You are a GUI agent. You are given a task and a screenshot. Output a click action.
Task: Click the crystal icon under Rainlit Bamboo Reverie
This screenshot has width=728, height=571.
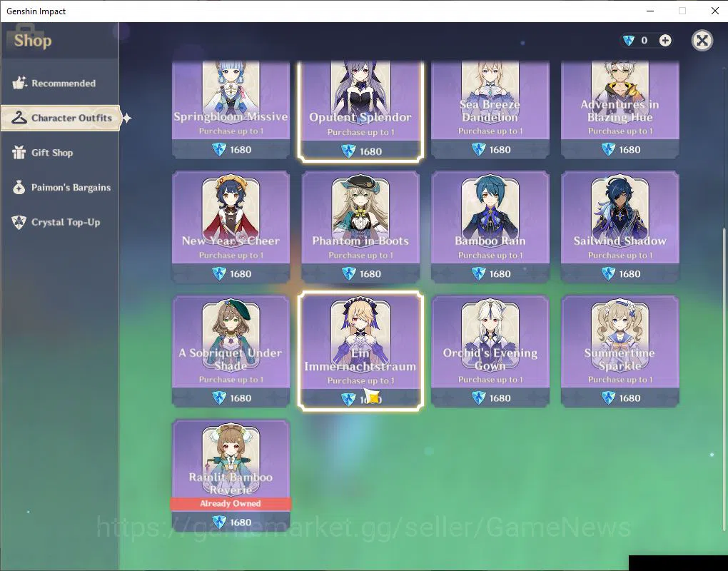[219, 522]
